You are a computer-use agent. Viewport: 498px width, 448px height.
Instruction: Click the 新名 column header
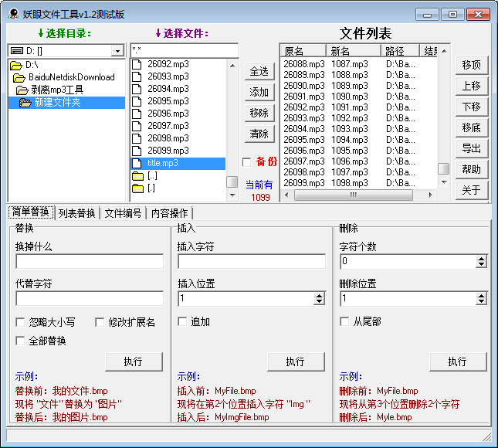pyautogui.click(x=354, y=51)
